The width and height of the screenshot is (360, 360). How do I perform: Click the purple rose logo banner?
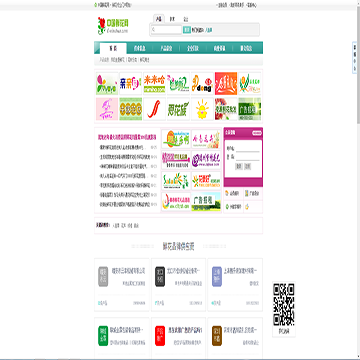click(x=206, y=160)
